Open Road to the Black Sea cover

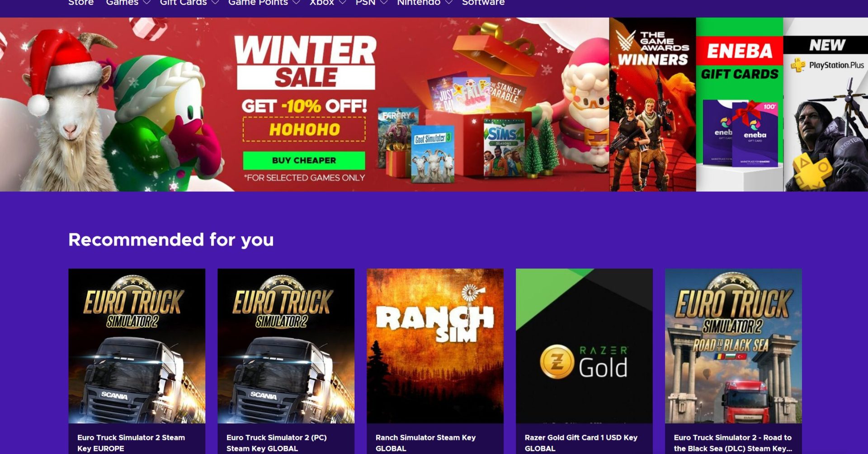click(733, 346)
